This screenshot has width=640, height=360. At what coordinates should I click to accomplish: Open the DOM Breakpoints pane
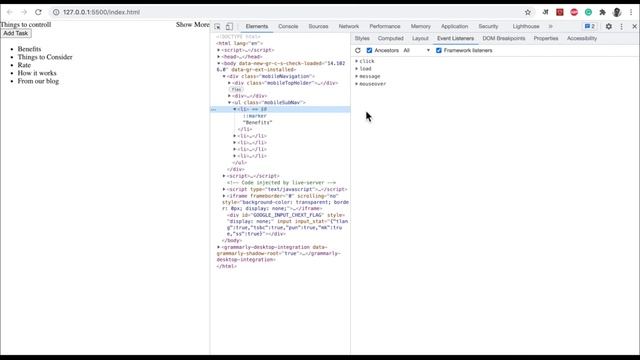click(x=504, y=38)
